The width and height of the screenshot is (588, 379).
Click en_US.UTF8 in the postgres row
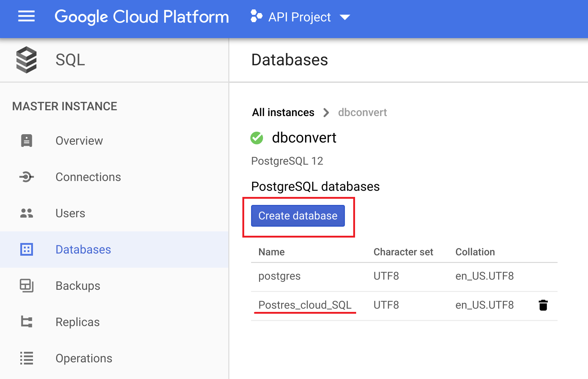pos(484,276)
